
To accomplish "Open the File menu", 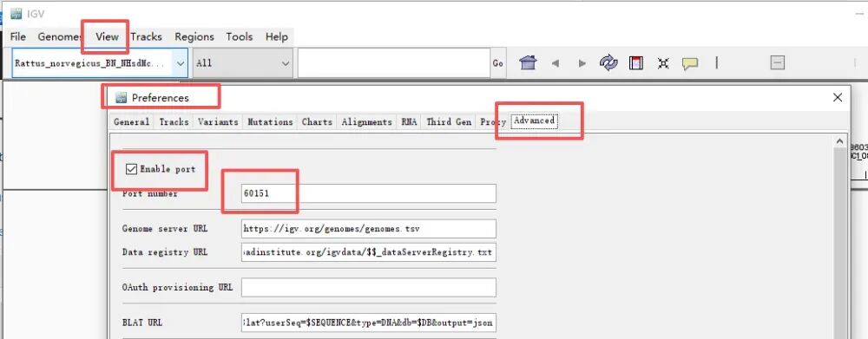I will [x=17, y=37].
